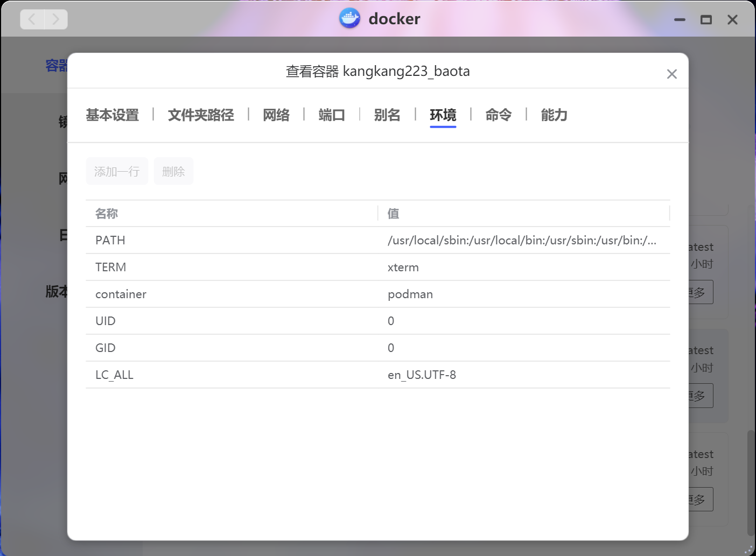Click the docker whale logo icon
Screen dimensions: 756x556
[x=349, y=19]
